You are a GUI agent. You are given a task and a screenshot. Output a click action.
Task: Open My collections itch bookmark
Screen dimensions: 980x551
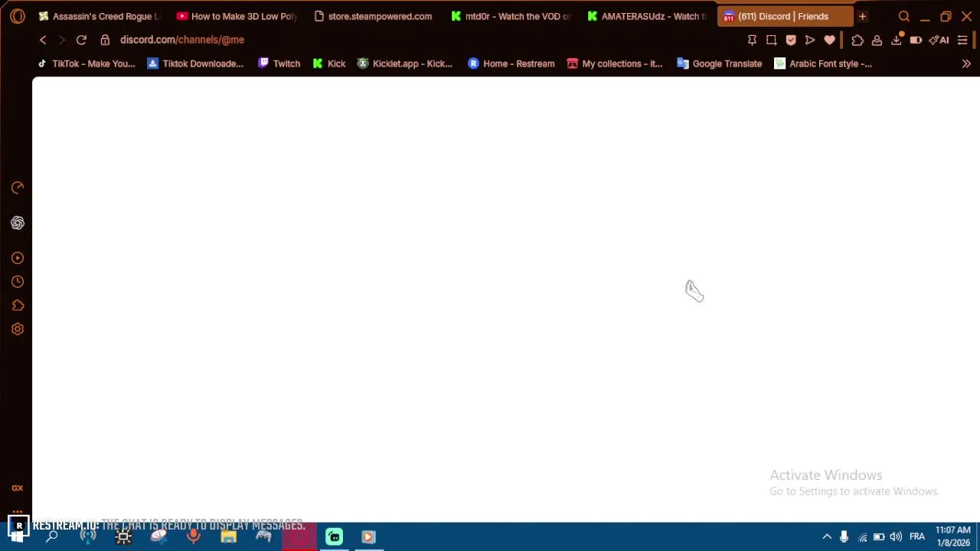click(615, 64)
